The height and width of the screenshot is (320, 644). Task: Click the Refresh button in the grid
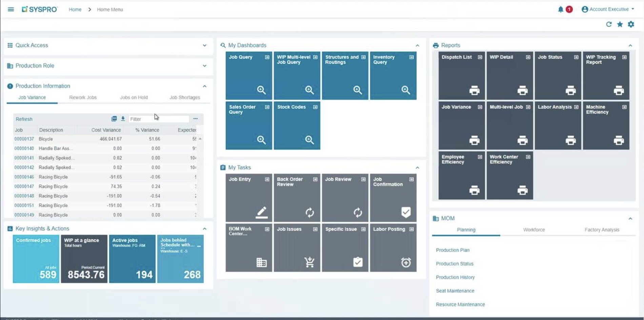[24, 119]
